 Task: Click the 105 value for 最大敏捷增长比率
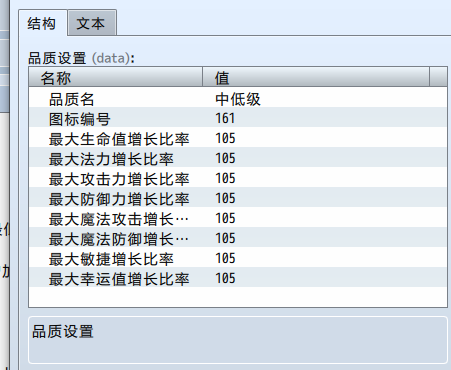225,258
